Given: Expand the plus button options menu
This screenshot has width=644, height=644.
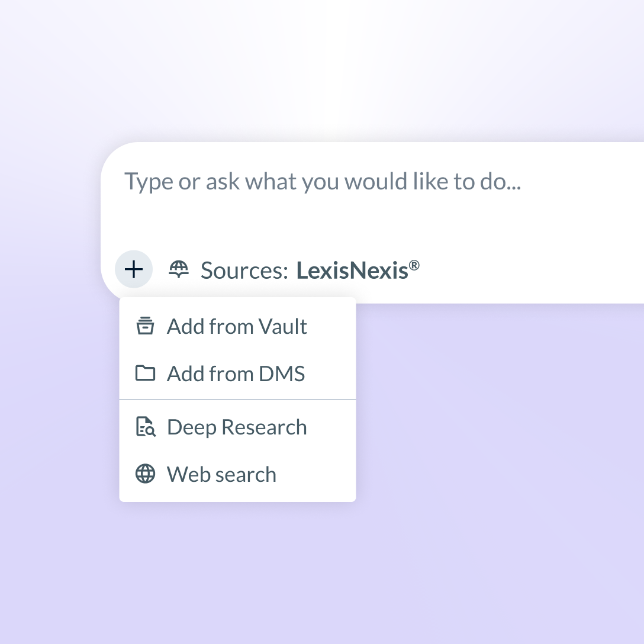Looking at the screenshot, I should [133, 269].
